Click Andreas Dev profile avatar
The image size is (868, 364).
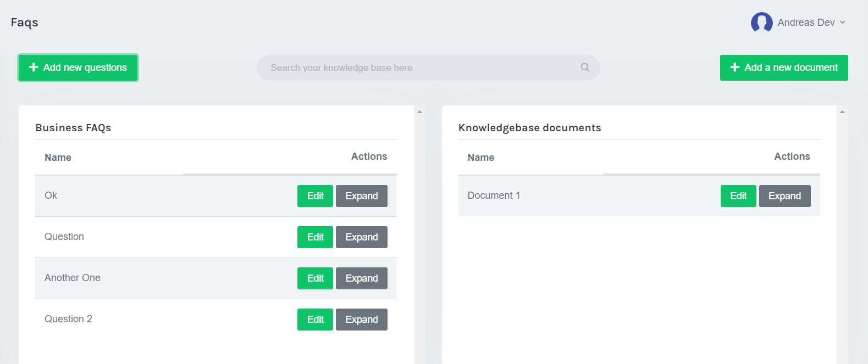point(761,23)
